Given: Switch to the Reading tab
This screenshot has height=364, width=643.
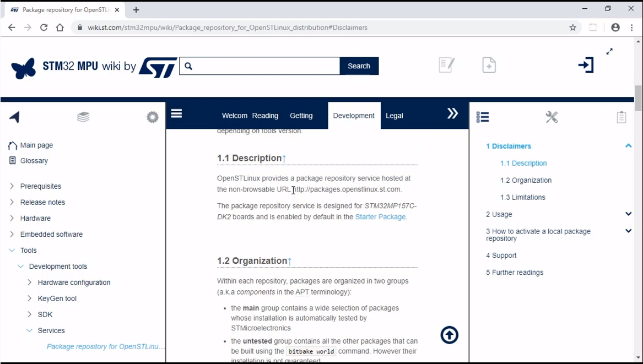Looking at the screenshot, I should point(265,116).
